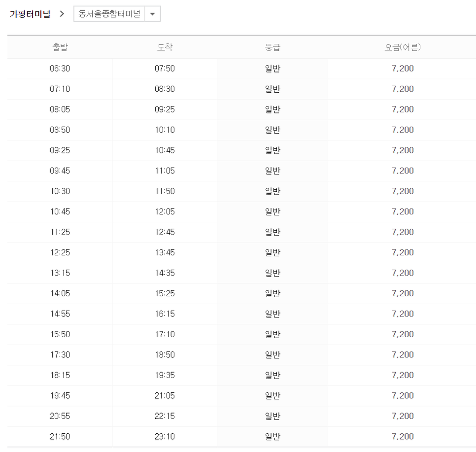Click 일반 grade in the 06:30 row
This screenshot has height=452, width=476.
272,69
